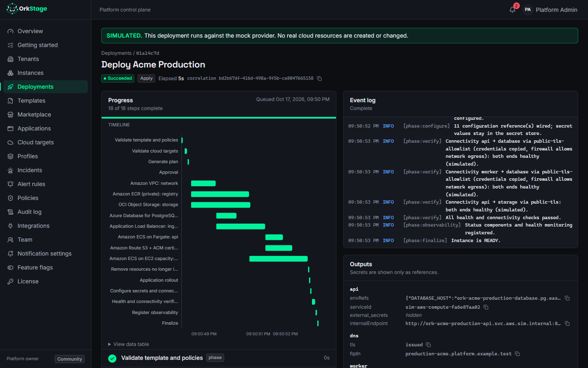Click the Integrations plug icon
588x368 pixels.
pyautogui.click(x=11, y=226)
